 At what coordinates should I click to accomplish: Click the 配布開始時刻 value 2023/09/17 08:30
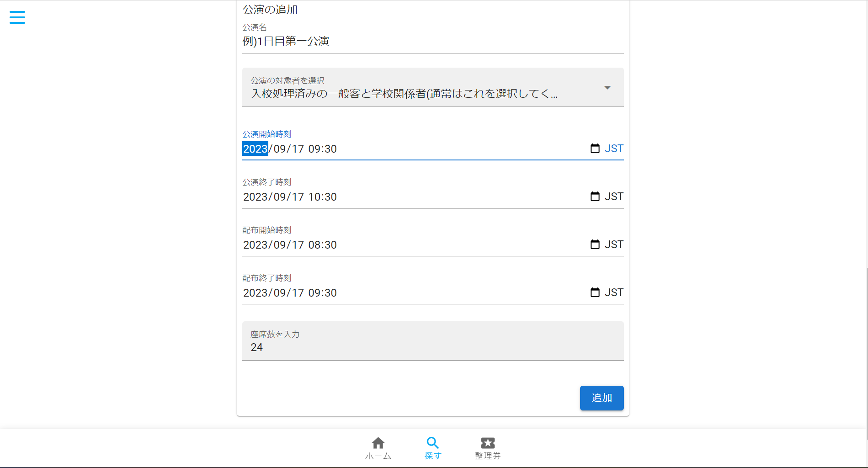click(290, 245)
